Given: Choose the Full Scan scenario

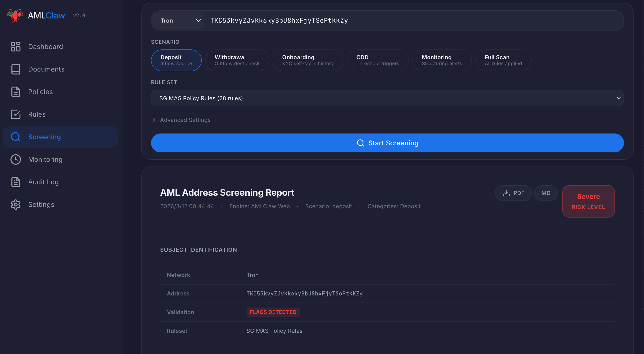Looking at the screenshot, I should tap(503, 60).
